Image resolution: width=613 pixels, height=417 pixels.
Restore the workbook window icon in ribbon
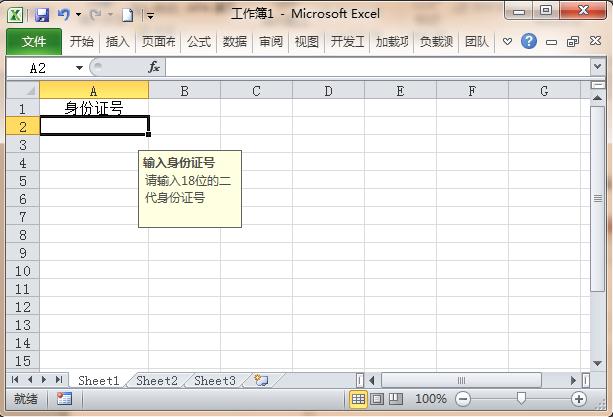(x=573, y=41)
